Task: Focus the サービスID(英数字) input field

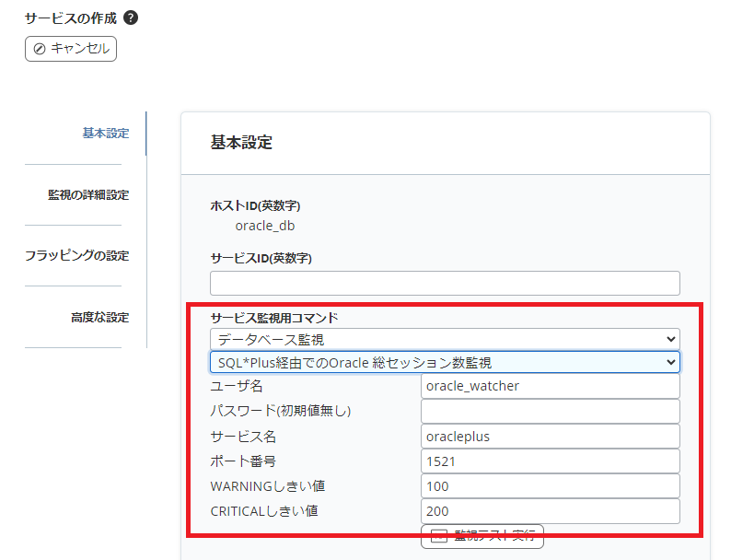Action: [x=445, y=283]
